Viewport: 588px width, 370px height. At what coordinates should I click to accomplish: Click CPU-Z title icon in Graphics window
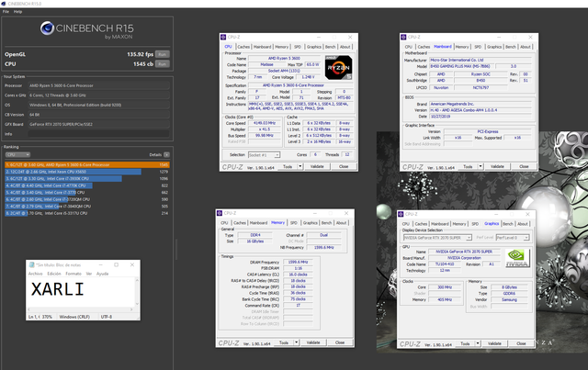[x=401, y=214]
